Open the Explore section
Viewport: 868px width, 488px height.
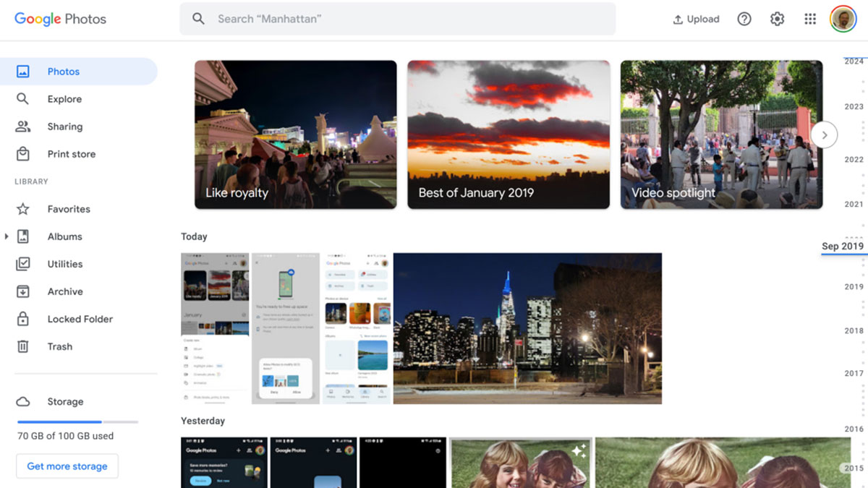(64, 98)
